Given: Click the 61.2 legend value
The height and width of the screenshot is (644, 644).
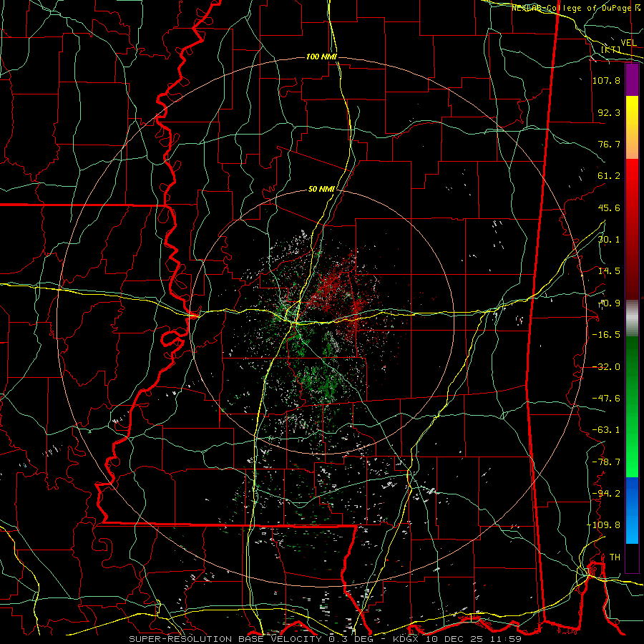Looking at the screenshot, I should point(609,176).
